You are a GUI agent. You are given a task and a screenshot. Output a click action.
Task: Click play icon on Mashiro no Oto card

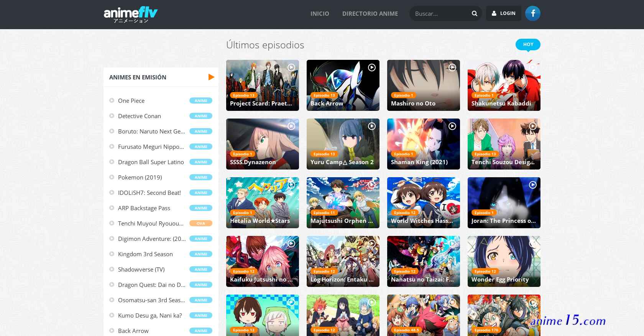click(x=452, y=68)
